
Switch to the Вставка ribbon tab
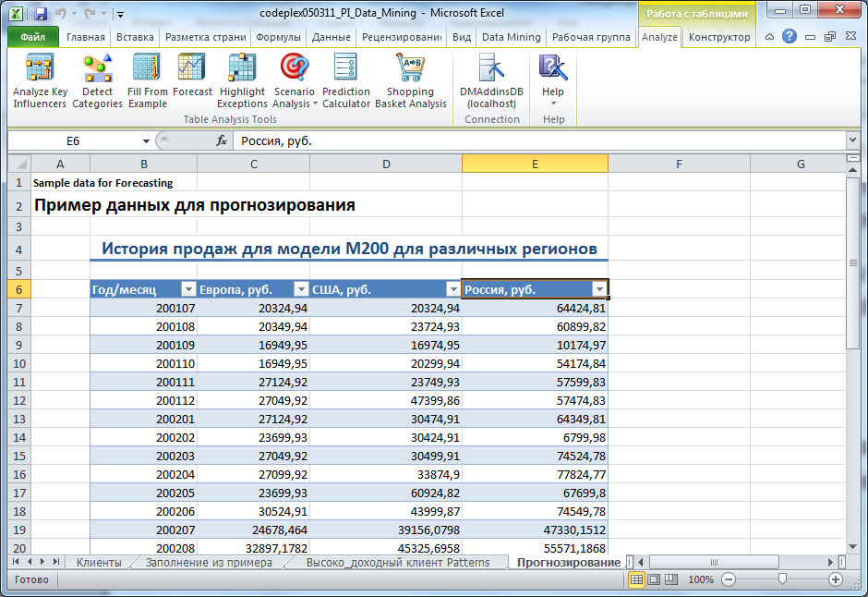point(135,37)
